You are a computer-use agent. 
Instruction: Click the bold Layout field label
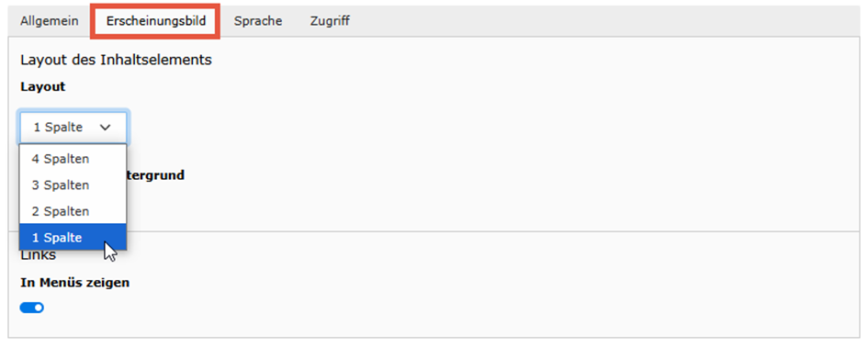[x=42, y=87]
